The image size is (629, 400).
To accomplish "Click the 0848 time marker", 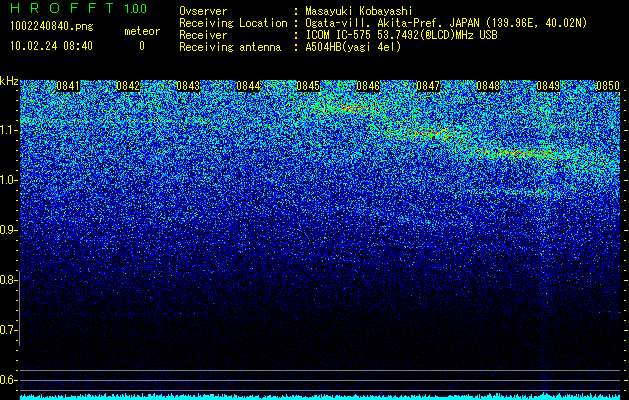I will click(x=488, y=86).
